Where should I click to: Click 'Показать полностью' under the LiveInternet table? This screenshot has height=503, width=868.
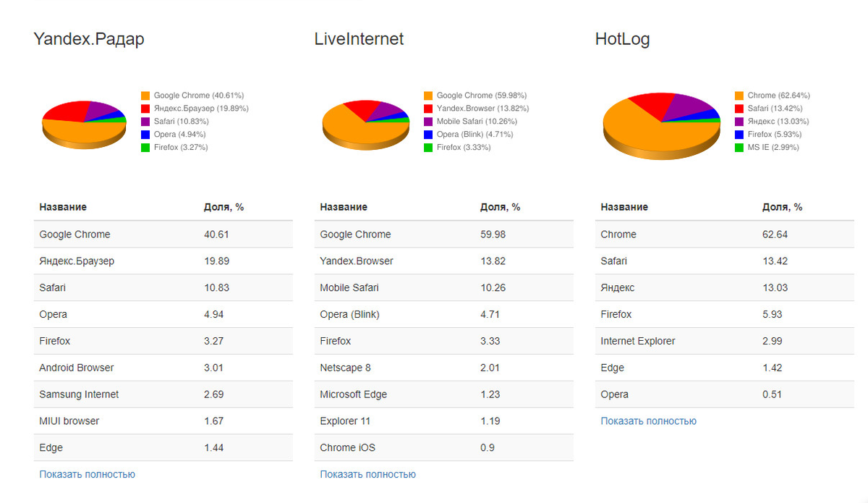coord(367,474)
